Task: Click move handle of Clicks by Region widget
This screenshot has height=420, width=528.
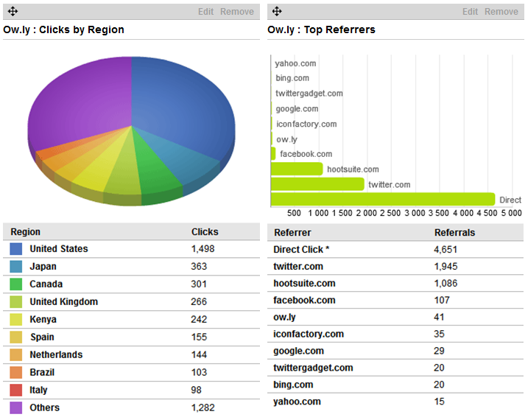Action: (x=13, y=12)
